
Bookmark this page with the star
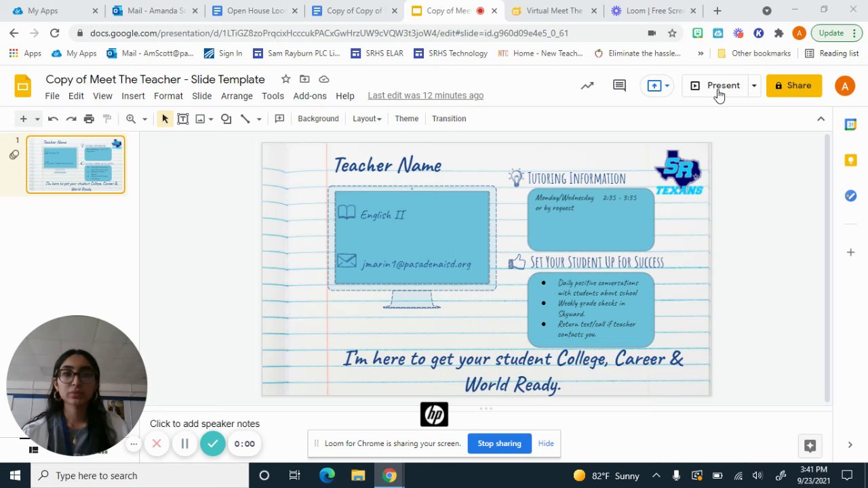(672, 33)
